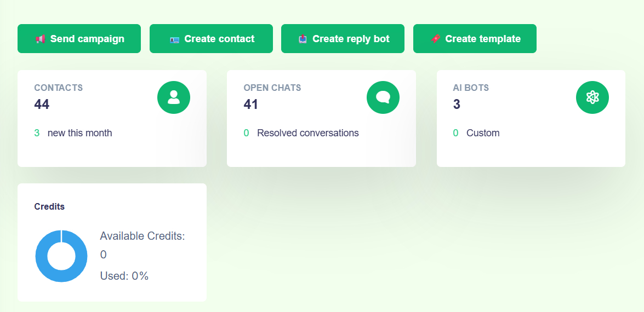Image resolution: width=644 pixels, height=312 pixels.
Task: Select the Open Chats speech bubble icon
Action: click(x=383, y=97)
